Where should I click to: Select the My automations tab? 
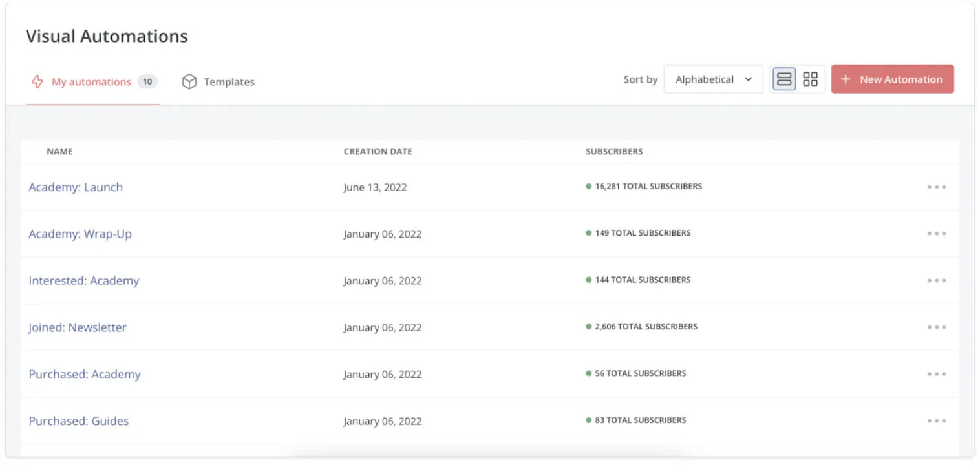point(91,82)
